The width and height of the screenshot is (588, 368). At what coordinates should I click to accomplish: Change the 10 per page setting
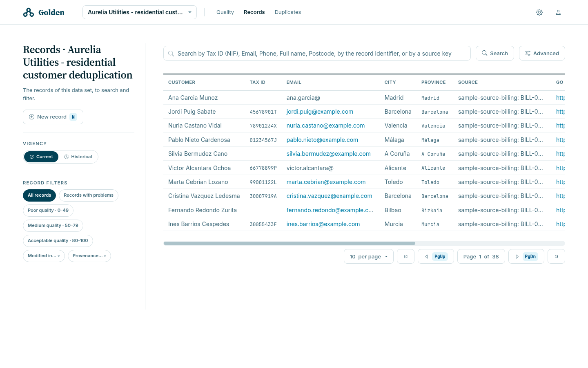369,256
